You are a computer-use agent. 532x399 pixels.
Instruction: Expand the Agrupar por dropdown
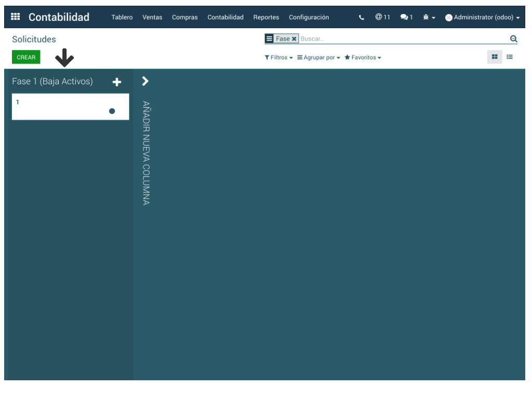pos(318,58)
